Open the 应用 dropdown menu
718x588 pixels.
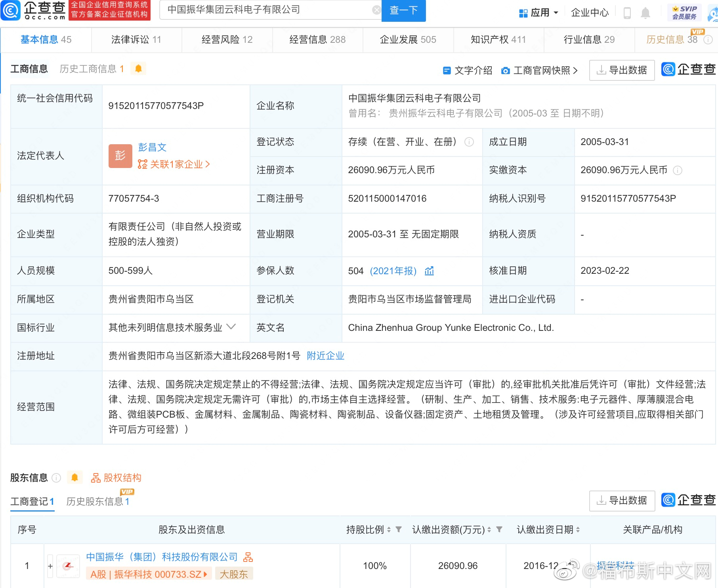tap(538, 13)
